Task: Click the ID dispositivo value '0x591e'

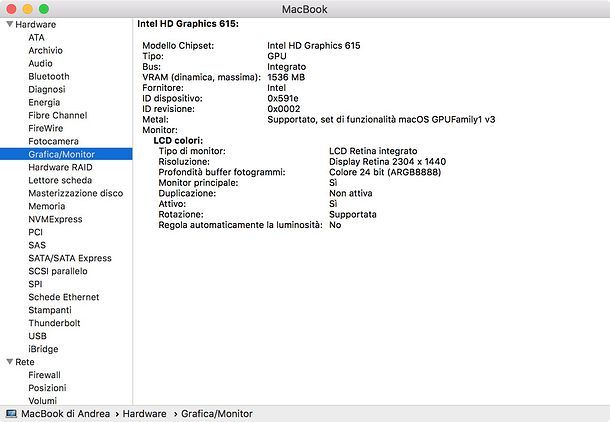Action: click(x=283, y=98)
